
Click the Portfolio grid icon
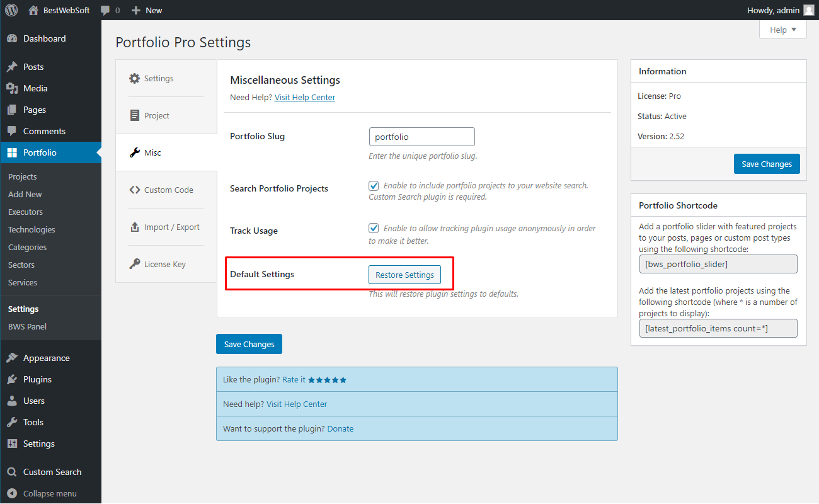(12, 152)
